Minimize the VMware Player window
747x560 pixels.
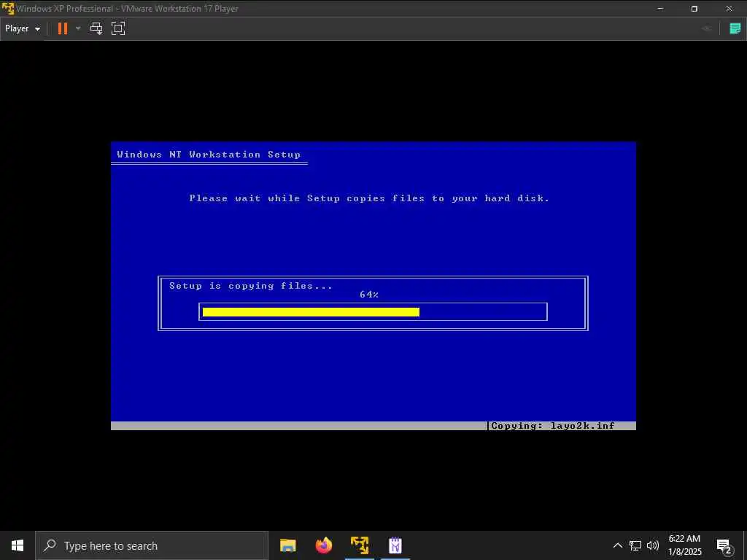tap(660, 9)
